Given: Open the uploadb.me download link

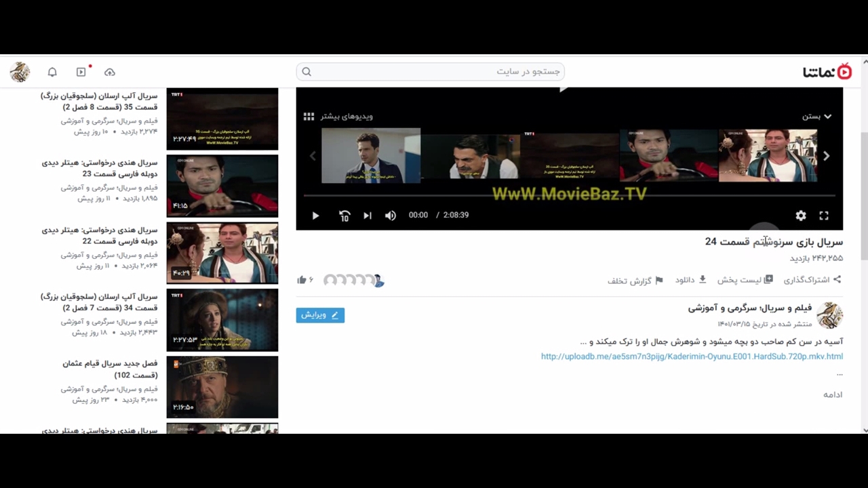Looking at the screenshot, I should 692,357.
